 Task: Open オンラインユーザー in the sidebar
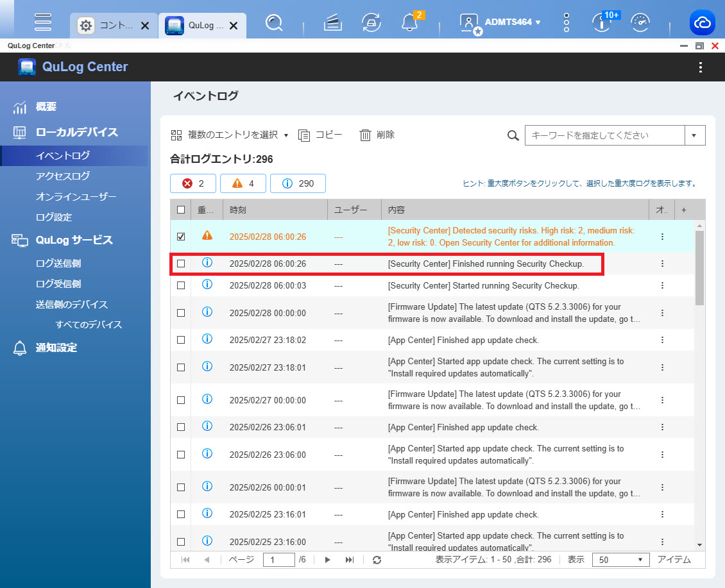(x=76, y=197)
